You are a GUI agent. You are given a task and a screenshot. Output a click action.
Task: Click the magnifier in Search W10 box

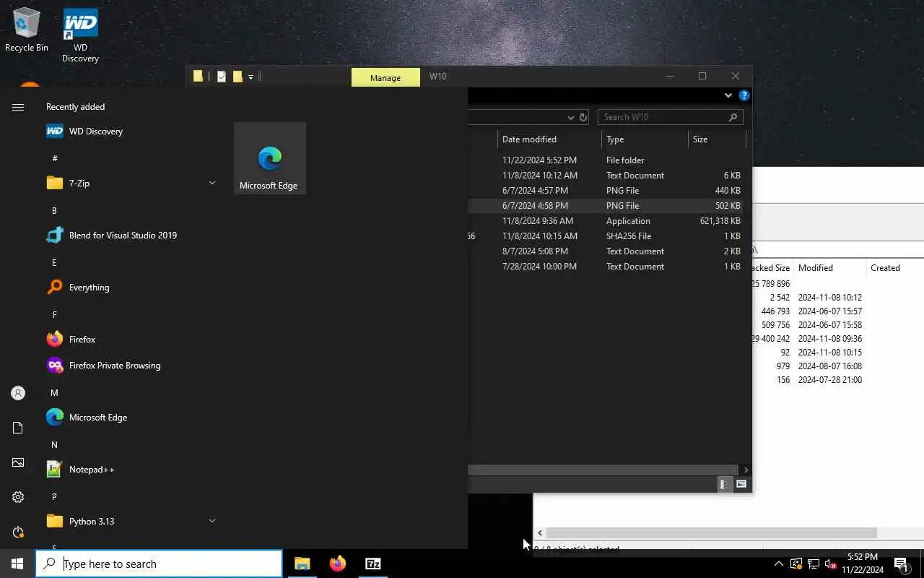[733, 117]
